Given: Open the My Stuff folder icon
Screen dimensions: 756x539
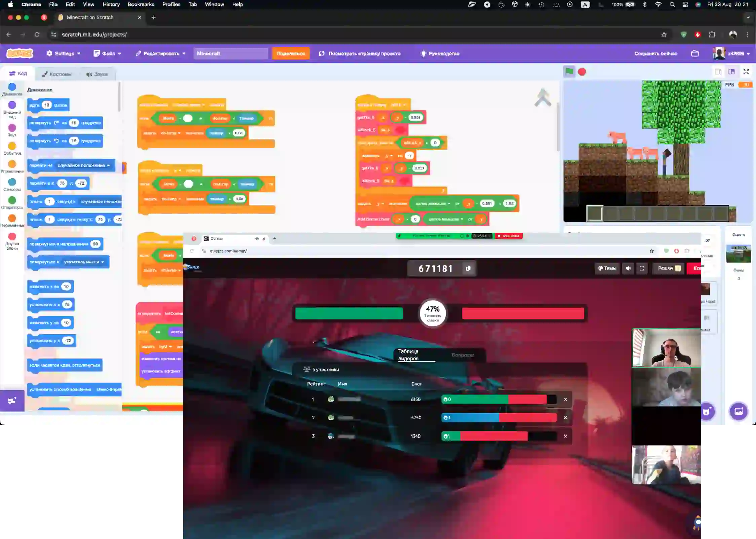Looking at the screenshot, I should 695,53.
